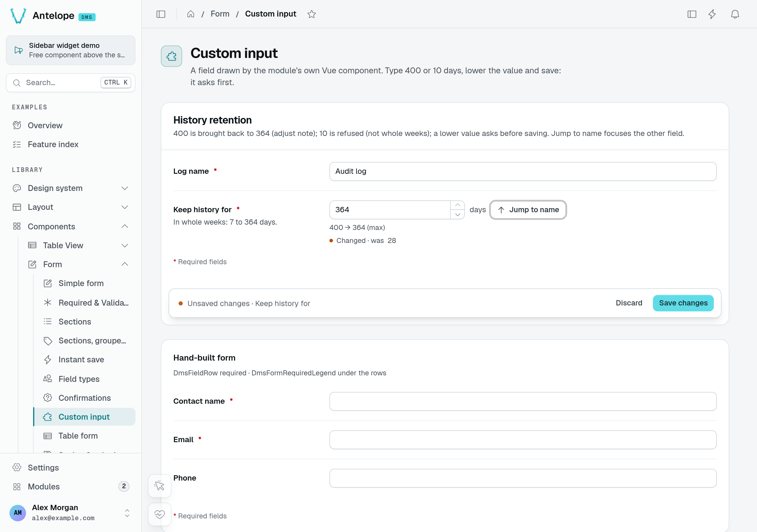757x532 pixels.
Task: Expand the Layout section
Action: click(71, 207)
